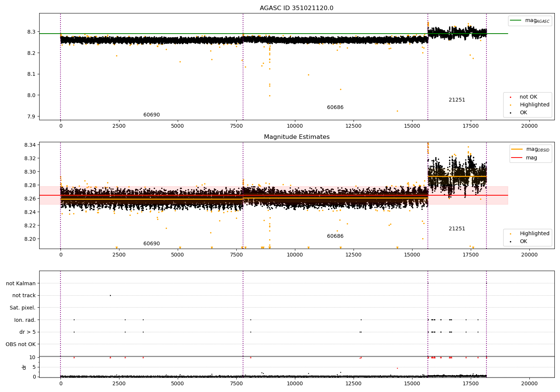Click the 15000 x-axis tick under bottom panel
Screen dimensions: 560x392
[x=412, y=383]
